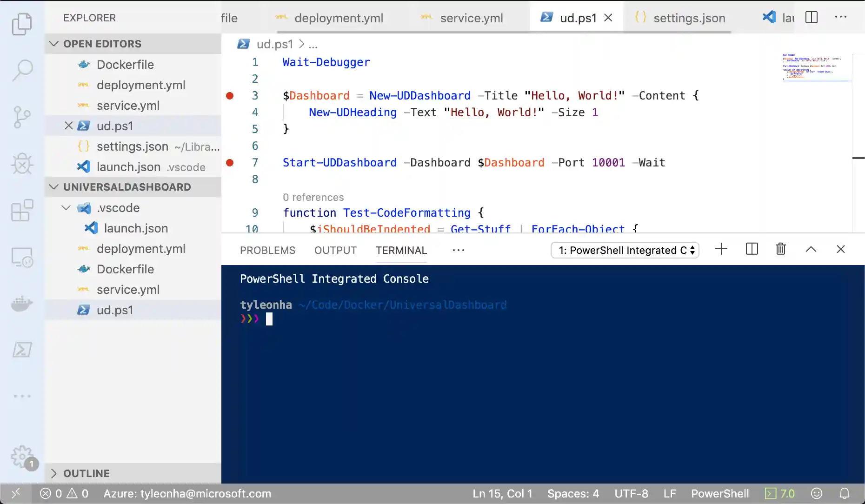Collapse the .vscode folder
Image resolution: width=865 pixels, height=504 pixels.
(x=65, y=208)
